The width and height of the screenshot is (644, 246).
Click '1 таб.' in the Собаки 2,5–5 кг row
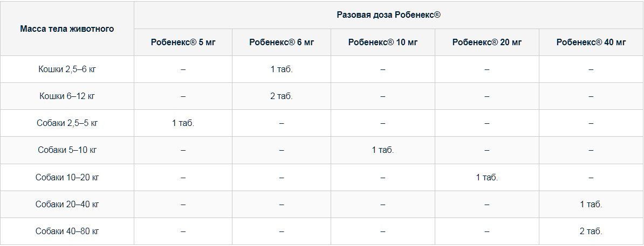tap(183, 123)
